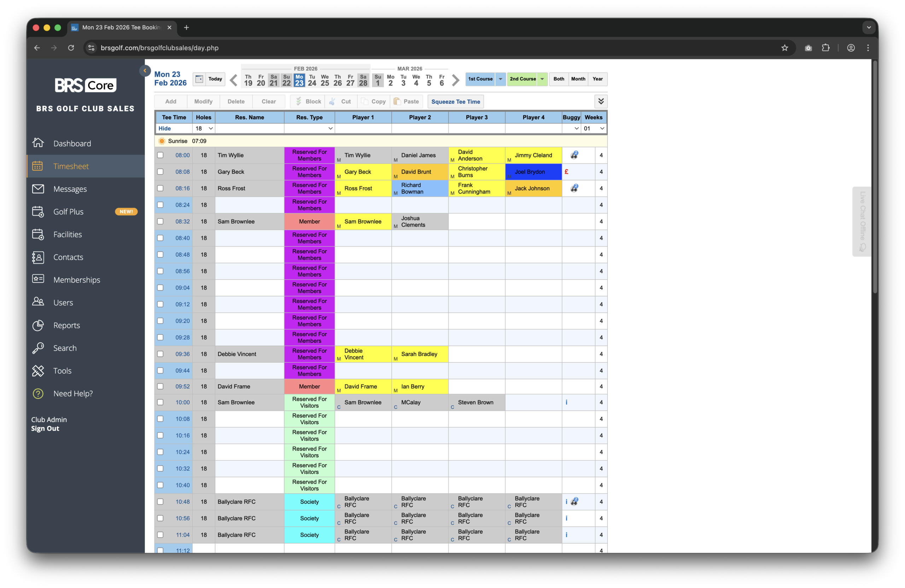Open the Weeks 01 dropdown
Image resolution: width=905 pixels, height=588 pixels.
[594, 129]
